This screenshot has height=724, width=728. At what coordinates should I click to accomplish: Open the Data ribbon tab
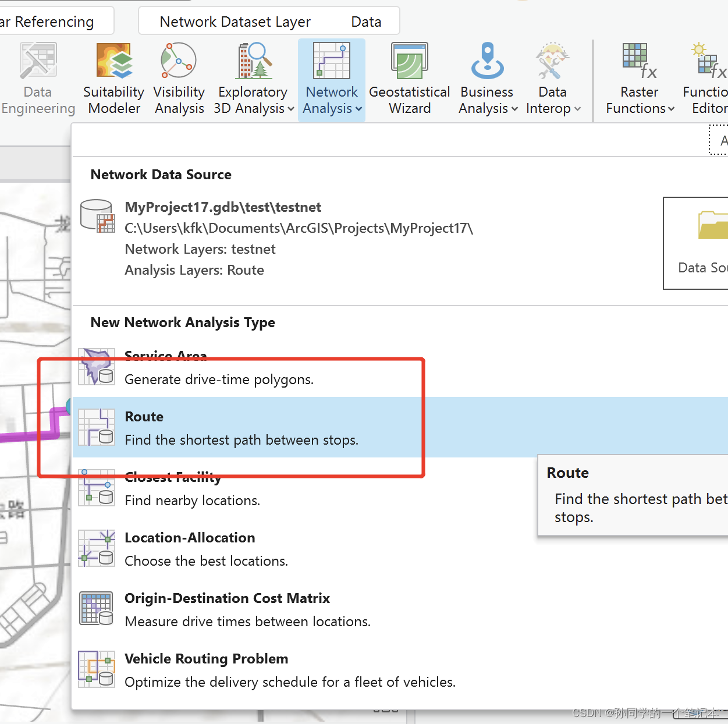click(366, 22)
